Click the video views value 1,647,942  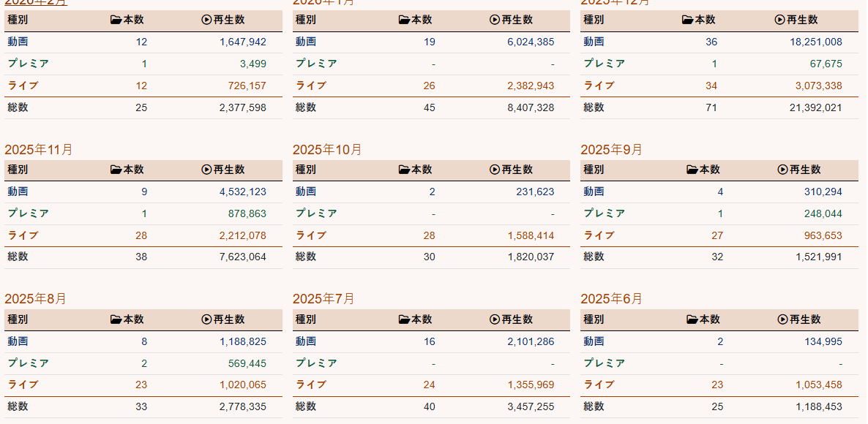[x=243, y=42]
